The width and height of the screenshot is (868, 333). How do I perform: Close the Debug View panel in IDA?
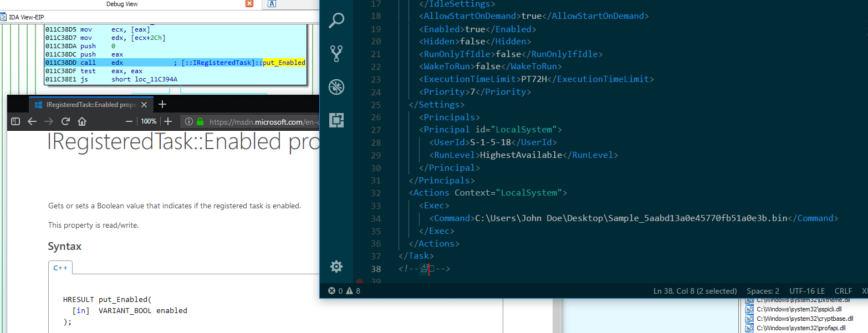(249, 4)
